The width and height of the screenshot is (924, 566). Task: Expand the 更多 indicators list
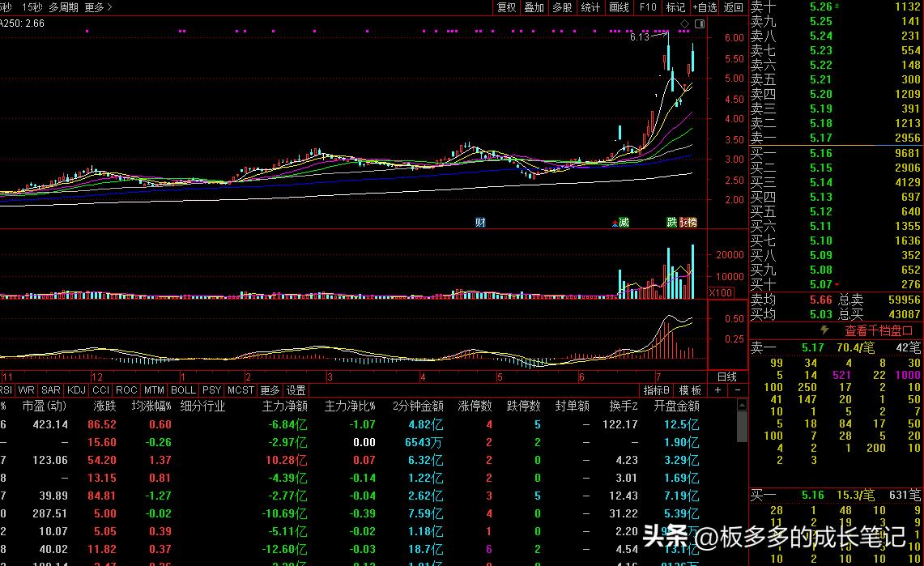click(269, 389)
